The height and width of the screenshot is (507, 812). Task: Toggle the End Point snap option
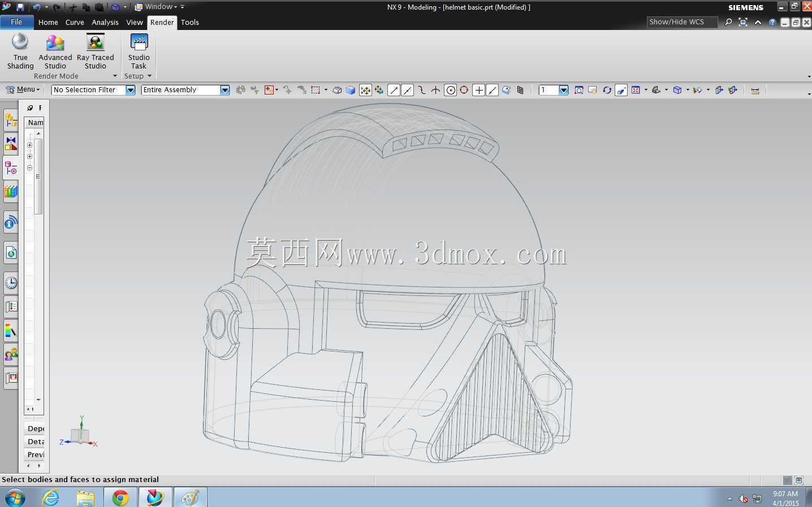pyautogui.click(x=394, y=90)
